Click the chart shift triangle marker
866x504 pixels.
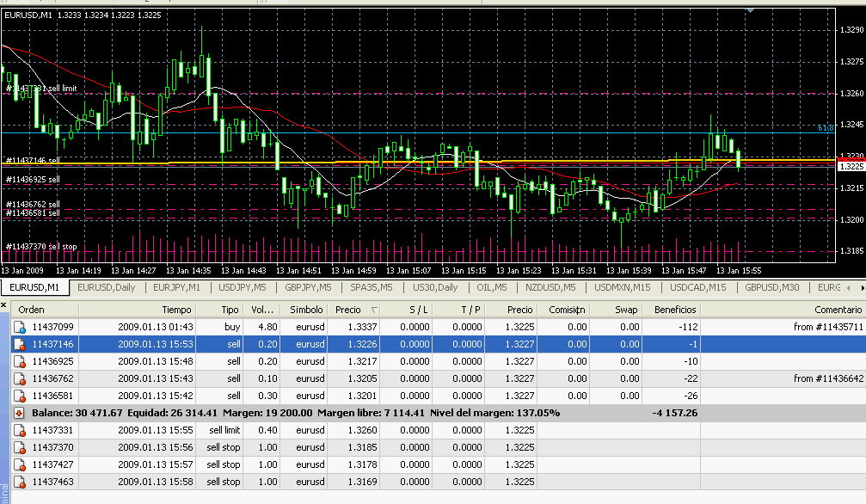click(x=751, y=10)
